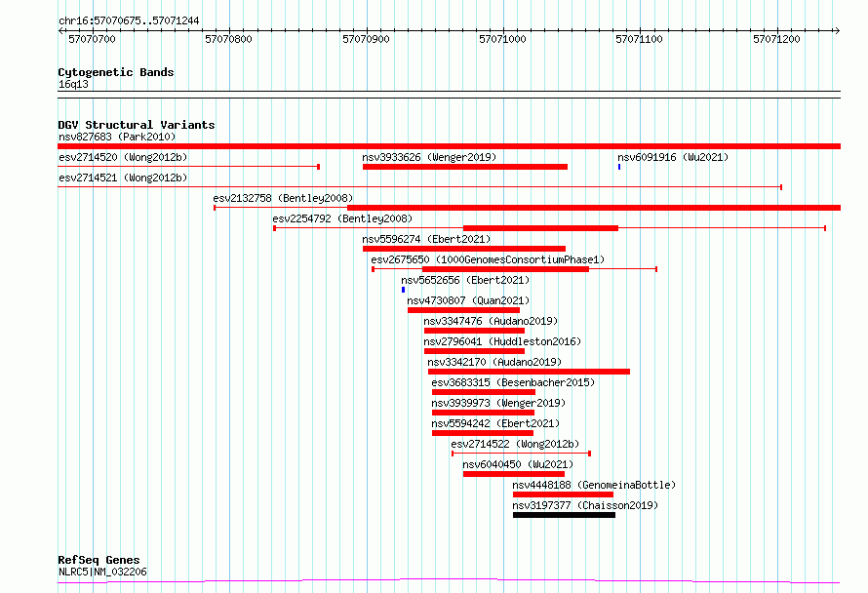This screenshot has height=593, width=868.
Task: Click the magenta NLRC5 gene track line
Action: point(449,581)
